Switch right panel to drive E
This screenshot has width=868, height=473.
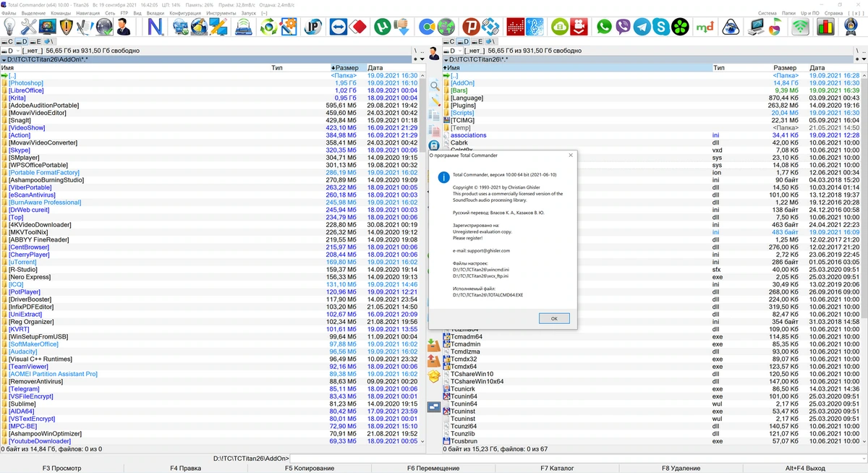(x=477, y=42)
